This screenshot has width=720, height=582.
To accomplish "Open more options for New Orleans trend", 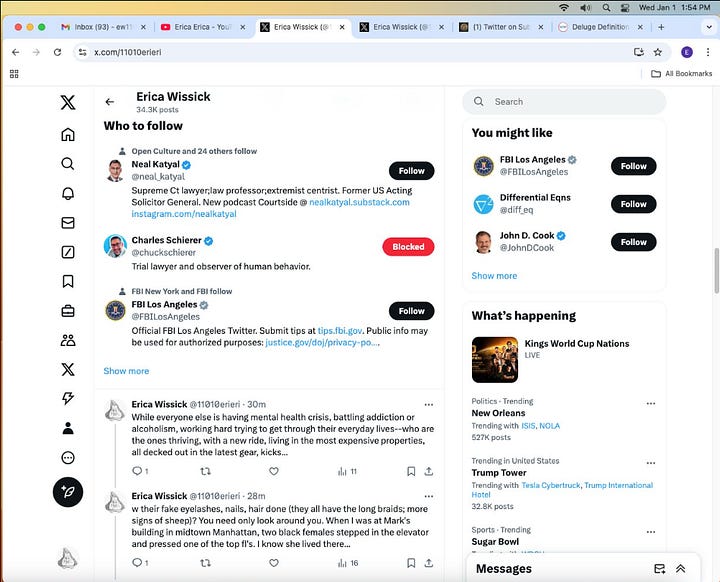I will 651,404.
